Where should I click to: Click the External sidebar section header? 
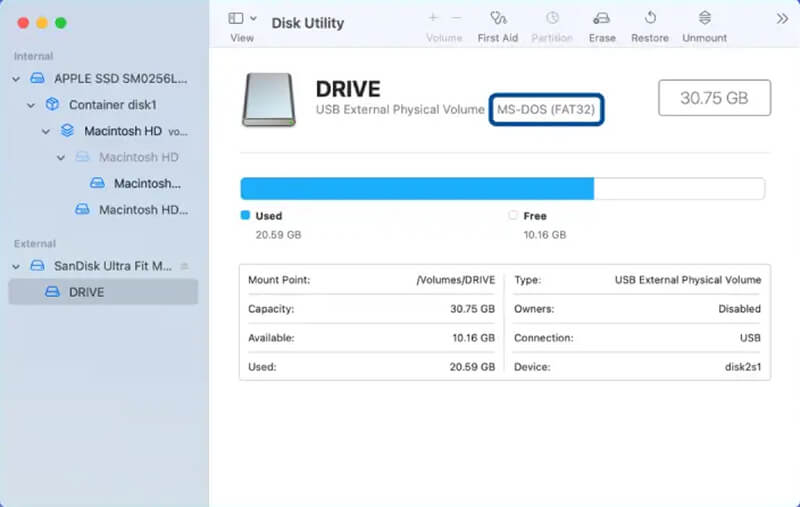[x=35, y=243]
